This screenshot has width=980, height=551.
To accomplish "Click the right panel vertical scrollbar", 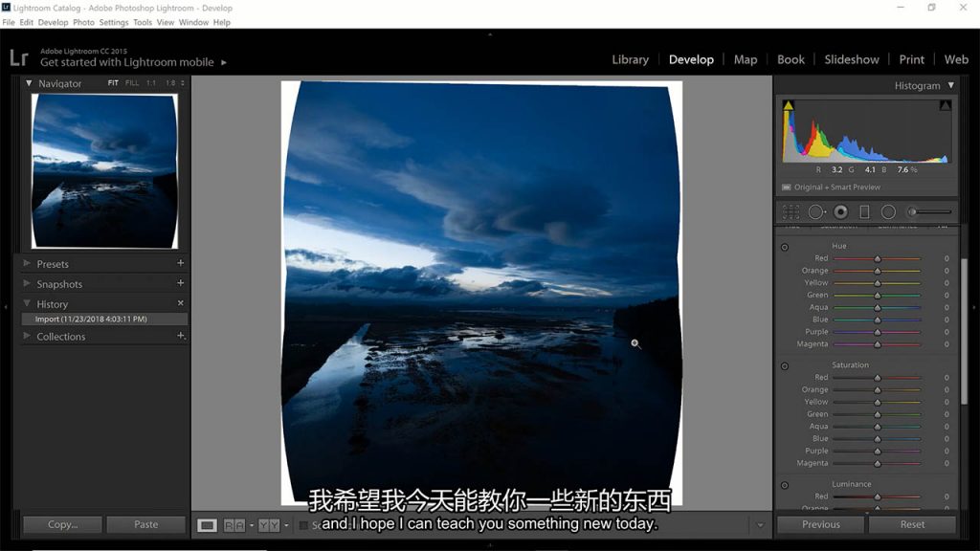I will pos(965,331).
